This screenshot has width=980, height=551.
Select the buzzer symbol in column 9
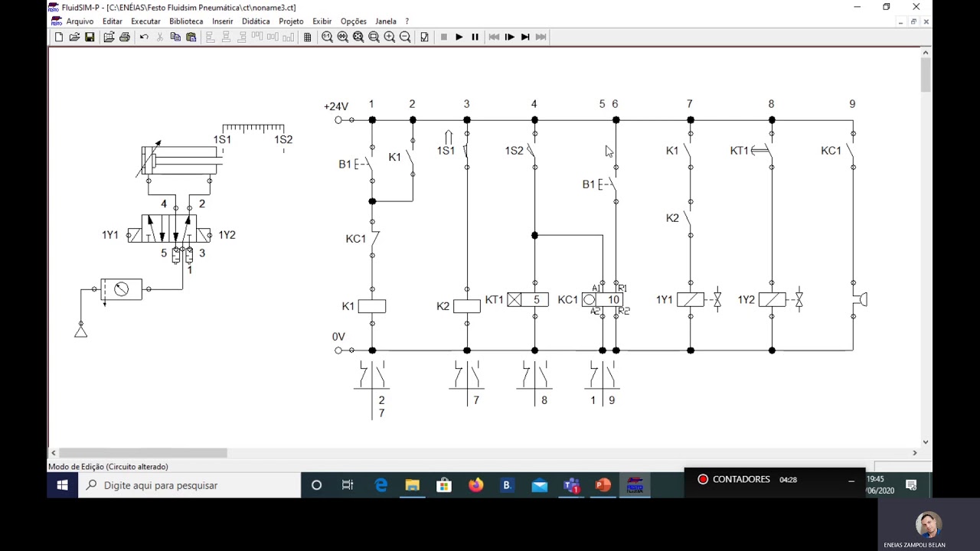[x=860, y=300]
